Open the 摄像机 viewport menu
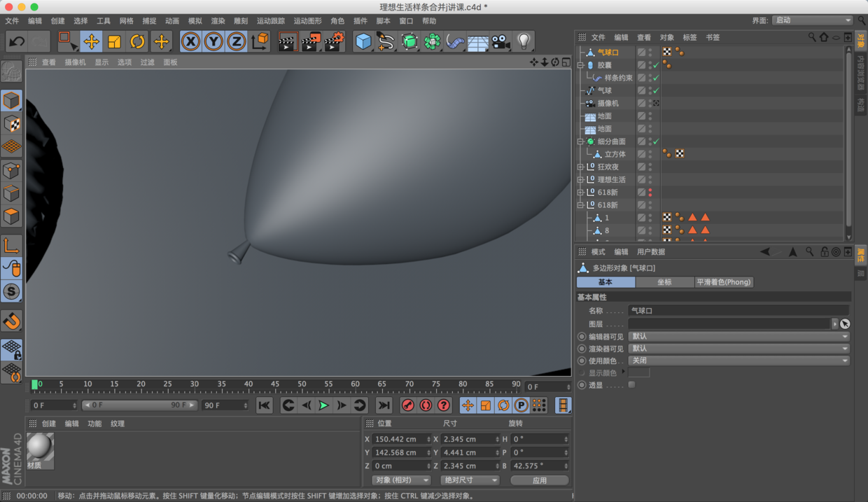 76,62
